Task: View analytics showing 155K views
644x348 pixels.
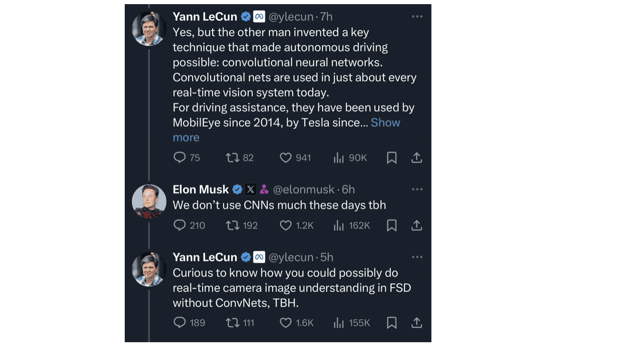Action: [339, 322]
